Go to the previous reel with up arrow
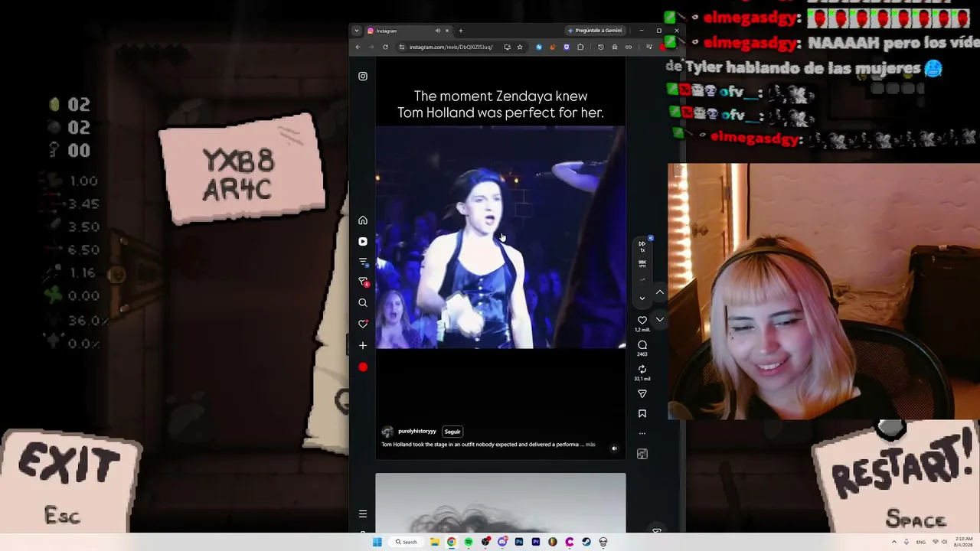Viewport: 980px width, 551px height. click(x=660, y=292)
